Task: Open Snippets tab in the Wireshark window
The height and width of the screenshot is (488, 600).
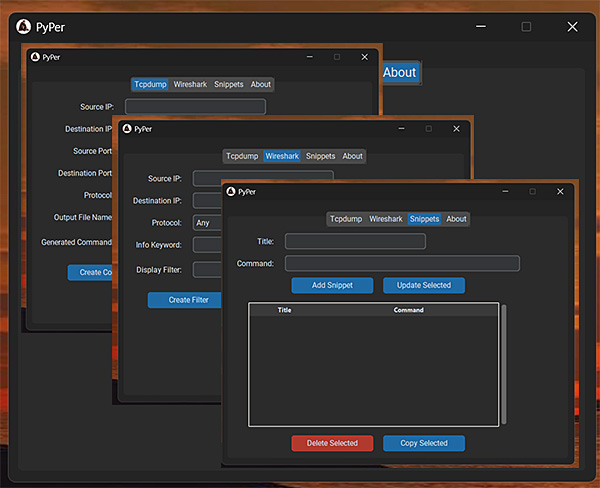Action: pyautogui.click(x=320, y=156)
